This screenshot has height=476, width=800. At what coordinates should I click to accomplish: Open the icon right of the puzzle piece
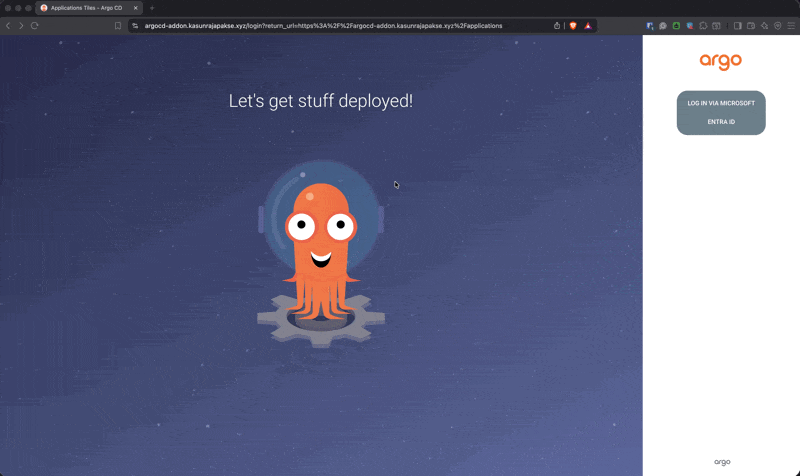coord(716,26)
